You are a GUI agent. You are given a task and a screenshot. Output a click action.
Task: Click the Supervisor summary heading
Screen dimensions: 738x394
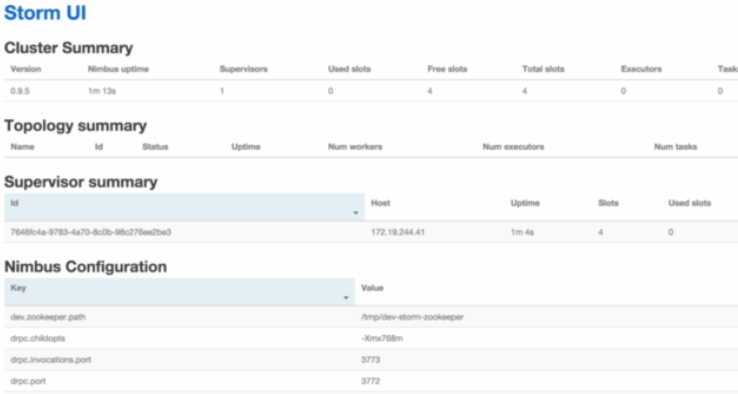(81, 182)
